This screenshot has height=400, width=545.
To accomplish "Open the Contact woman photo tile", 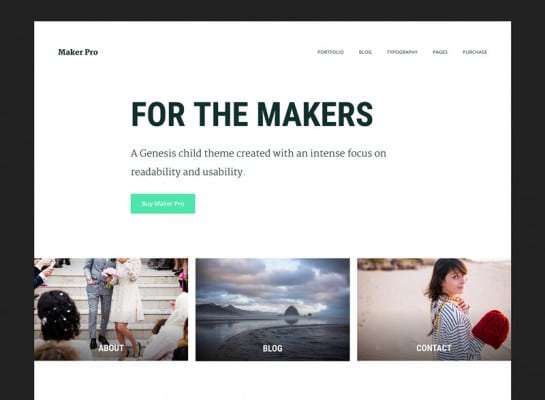I will [434, 309].
